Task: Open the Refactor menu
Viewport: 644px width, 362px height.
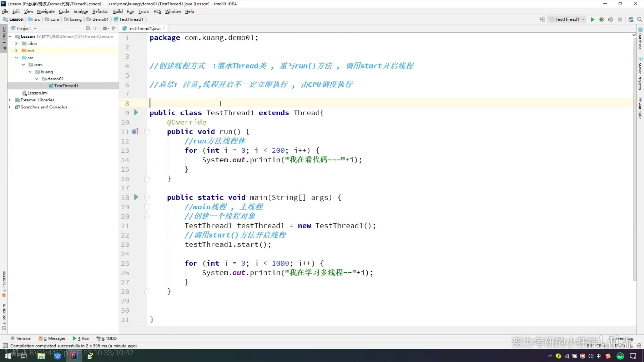Action: (101, 11)
